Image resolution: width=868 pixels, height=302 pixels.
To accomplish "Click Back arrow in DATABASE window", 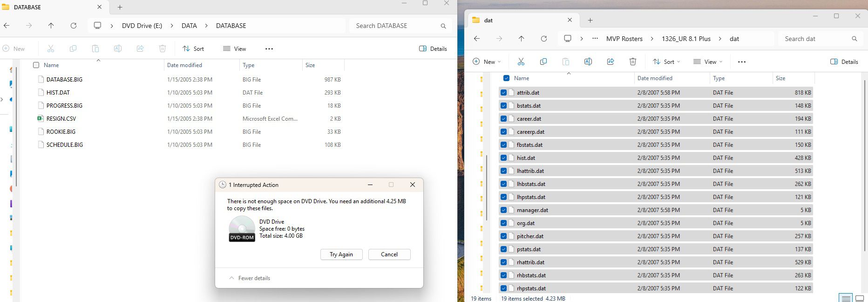I will pyautogui.click(x=7, y=26).
